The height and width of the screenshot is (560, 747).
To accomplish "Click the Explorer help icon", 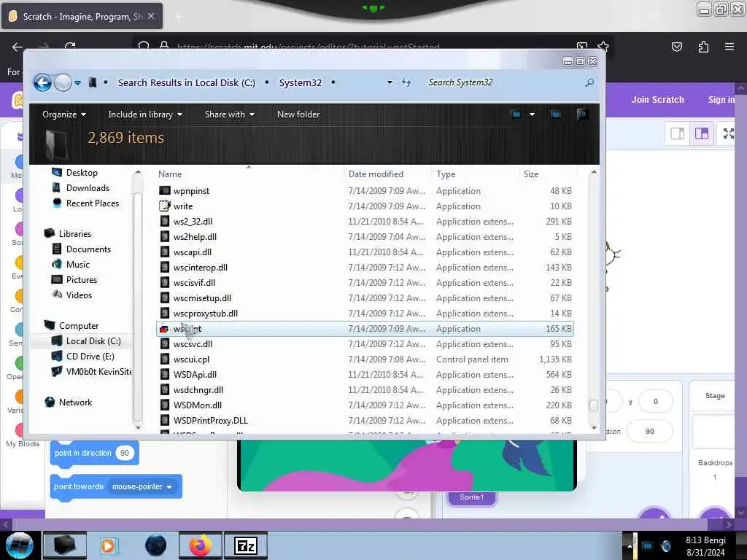I will pyautogui.click(x=582, y=114).
